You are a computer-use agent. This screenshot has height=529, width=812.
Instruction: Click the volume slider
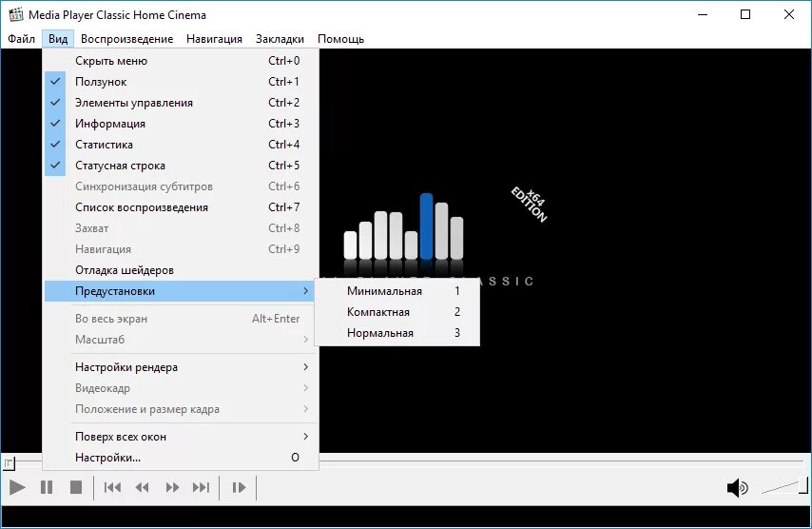click(x=784, y=487)
